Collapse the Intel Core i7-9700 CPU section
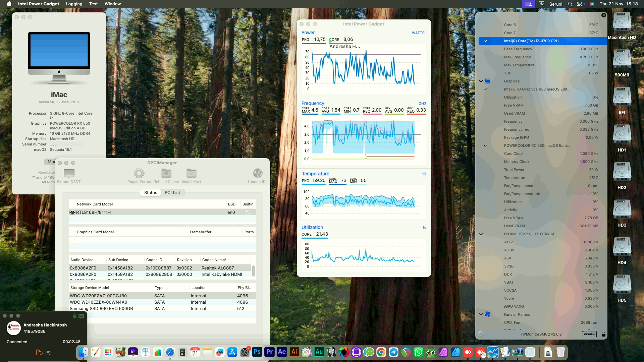The image size is (644, 362). [485, 41]
